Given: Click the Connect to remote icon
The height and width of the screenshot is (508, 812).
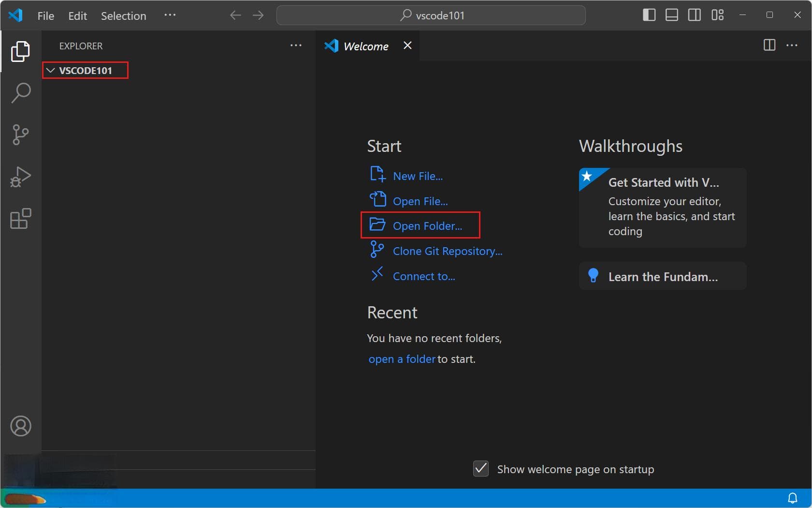Looking at the screenshot, I should point(377,274).
